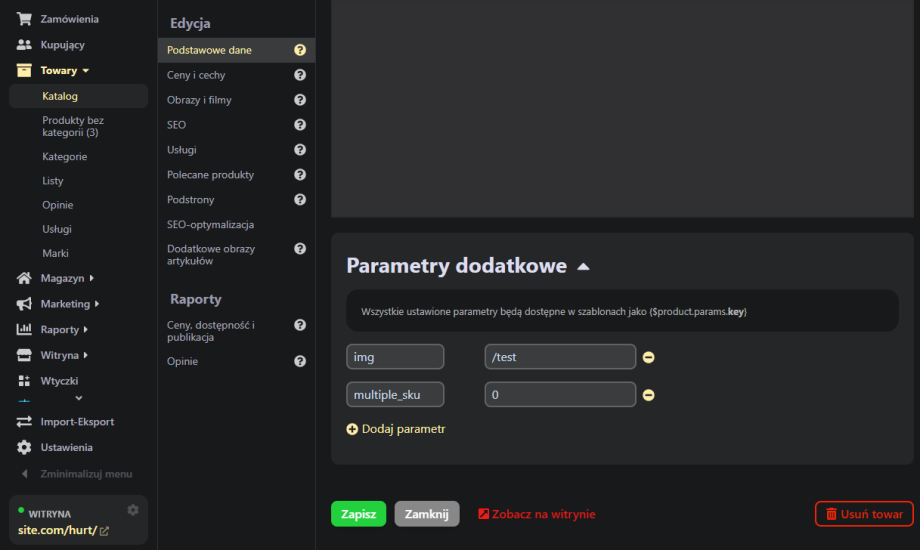Open help for Ceny, dostępność i publikacja
This screenshot has width=920, height=550.
pos(300,325)
